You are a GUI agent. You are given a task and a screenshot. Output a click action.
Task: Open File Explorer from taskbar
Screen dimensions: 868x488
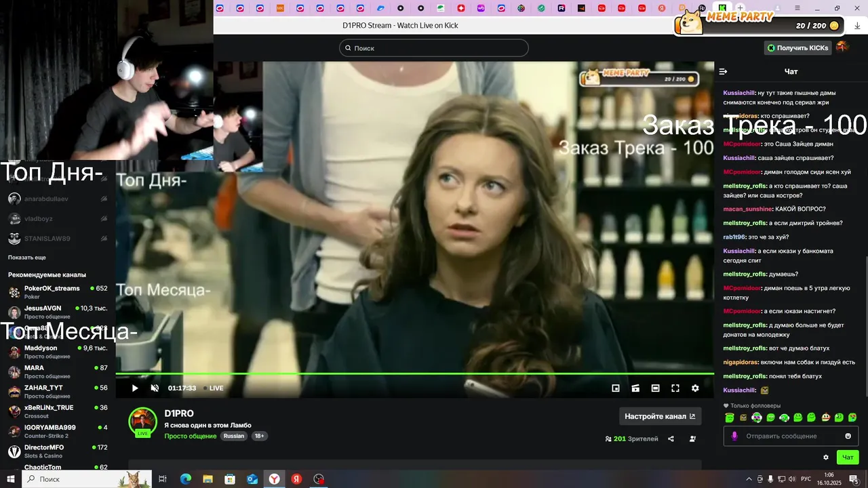coord(208,479)
